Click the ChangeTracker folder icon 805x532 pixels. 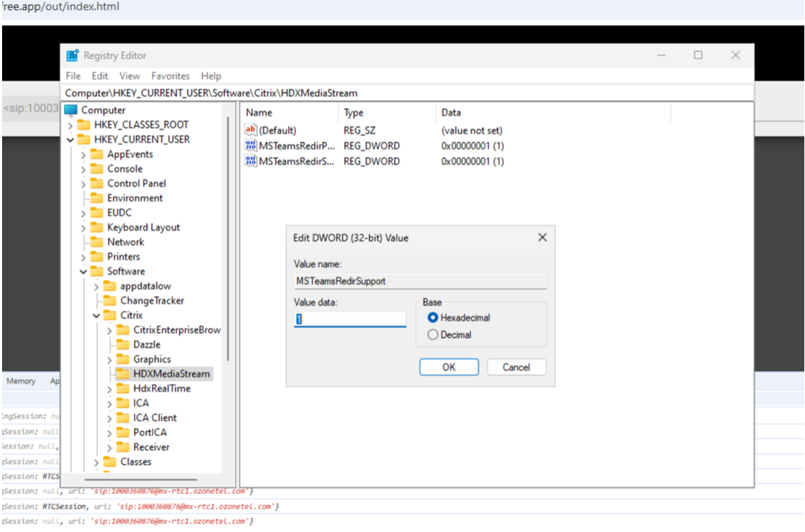[110, 300]
